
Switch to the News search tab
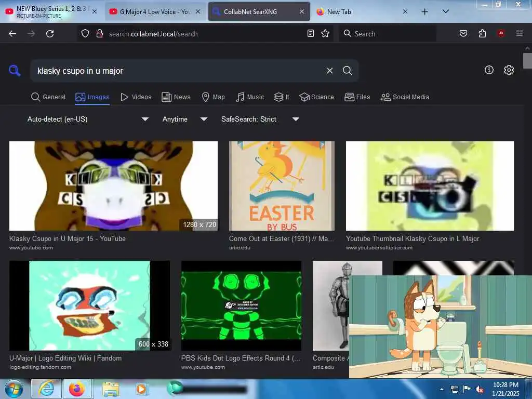coord(176,97)
